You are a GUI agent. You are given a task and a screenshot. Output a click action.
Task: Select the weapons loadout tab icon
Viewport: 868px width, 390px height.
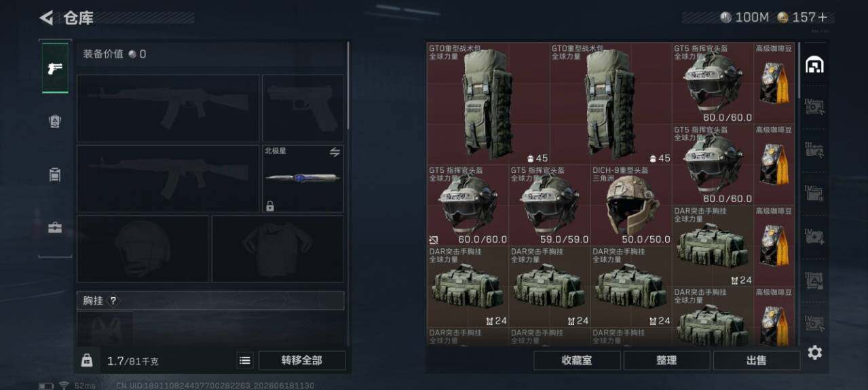(x=55, y=68)
